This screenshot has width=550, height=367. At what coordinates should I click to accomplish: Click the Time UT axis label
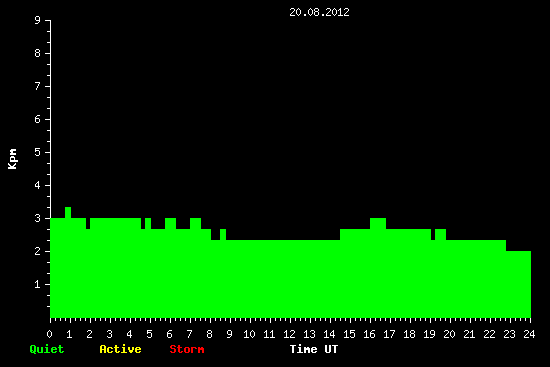[314, 349]
